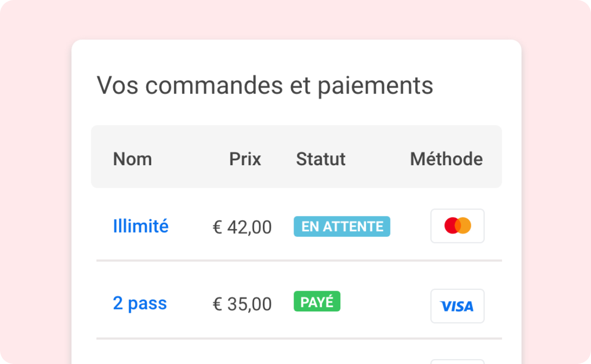
Task: Click the Méthode column header
Action: click(446, 159)
